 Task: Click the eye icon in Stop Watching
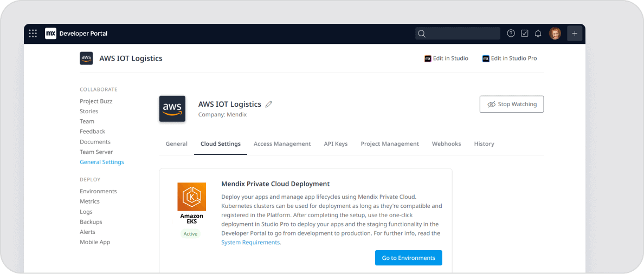point(492,105)
